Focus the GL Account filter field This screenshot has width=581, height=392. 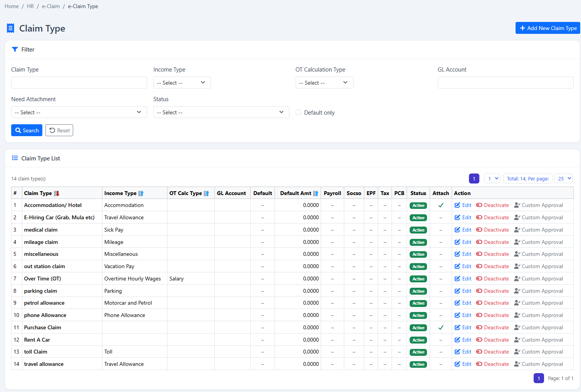pos(506,83)
